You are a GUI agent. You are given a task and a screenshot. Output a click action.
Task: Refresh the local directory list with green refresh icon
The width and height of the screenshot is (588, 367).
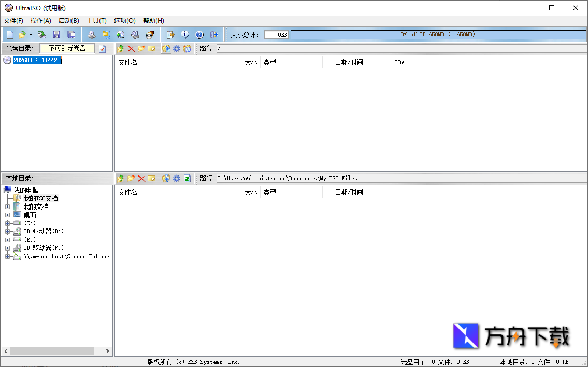coord(187,178)
